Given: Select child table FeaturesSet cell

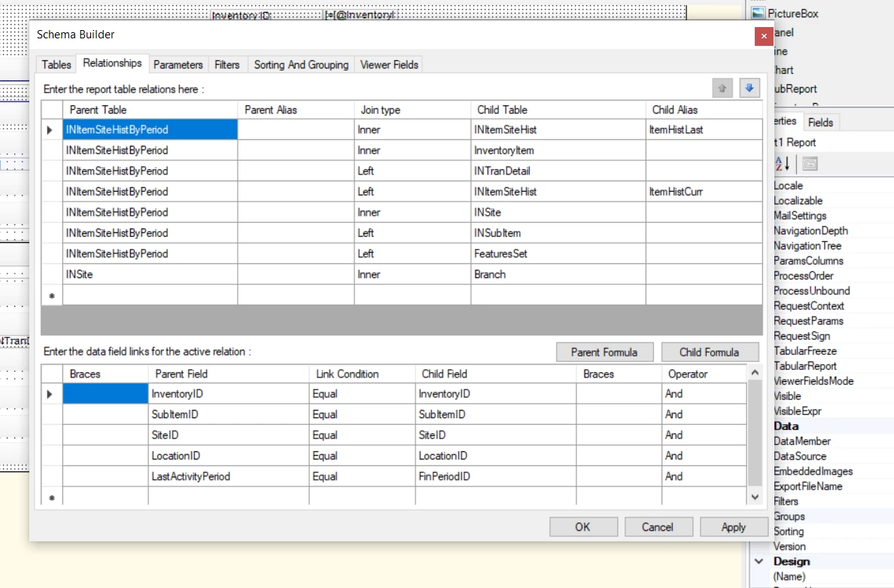Looking at the screenshot, I should (x=558, y=253).
